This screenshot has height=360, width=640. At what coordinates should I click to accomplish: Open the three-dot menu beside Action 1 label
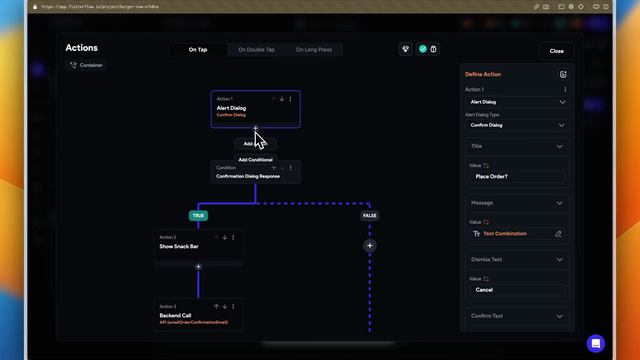coord(565,89)
